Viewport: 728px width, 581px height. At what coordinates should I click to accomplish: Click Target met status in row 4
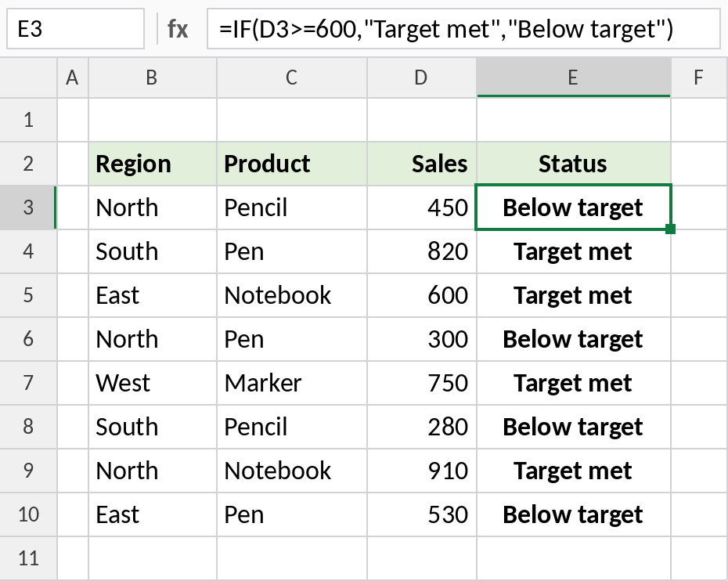click(573, 251)
